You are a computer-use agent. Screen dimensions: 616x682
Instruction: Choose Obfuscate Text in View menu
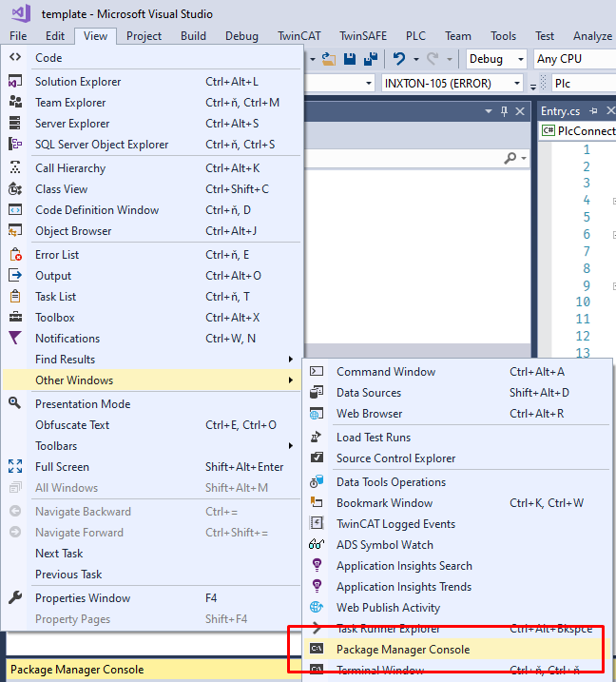(151, 424)
